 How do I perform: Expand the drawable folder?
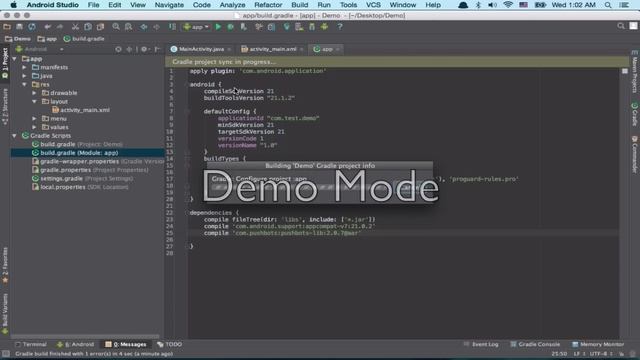tap(34, 93)
